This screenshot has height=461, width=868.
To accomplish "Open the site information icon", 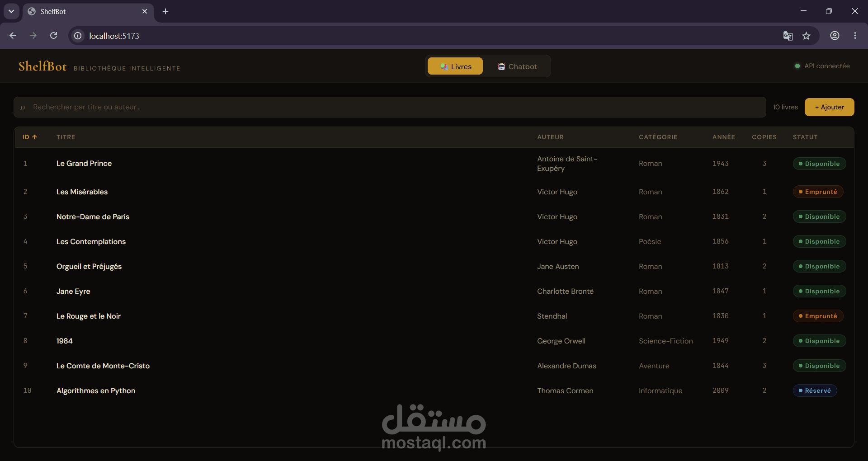I will tap(78, 36).
